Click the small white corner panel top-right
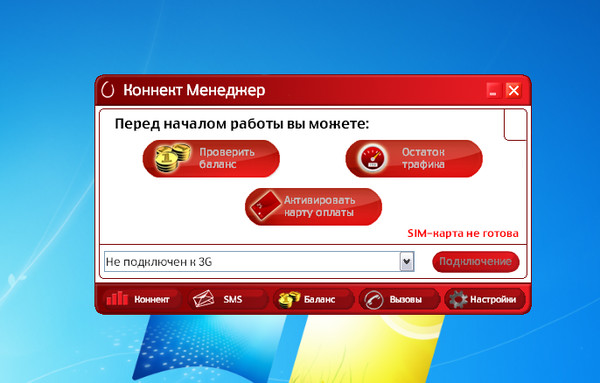Image resolution: width=600 pixels, height=383 pixels. pos(515,124)
